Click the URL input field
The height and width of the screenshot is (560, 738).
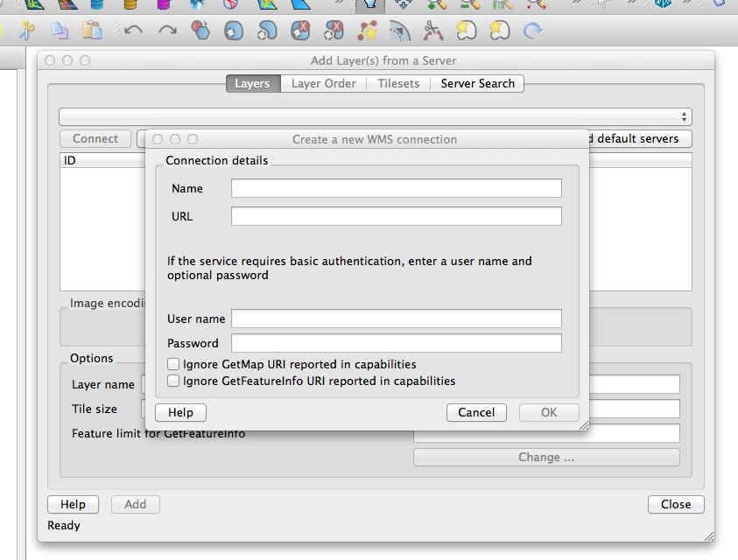tap(397, 216)
